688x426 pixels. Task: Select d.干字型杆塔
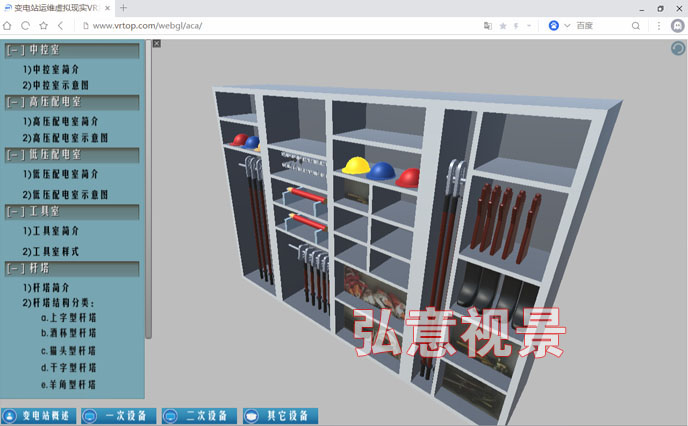click(x=68, y=368)
